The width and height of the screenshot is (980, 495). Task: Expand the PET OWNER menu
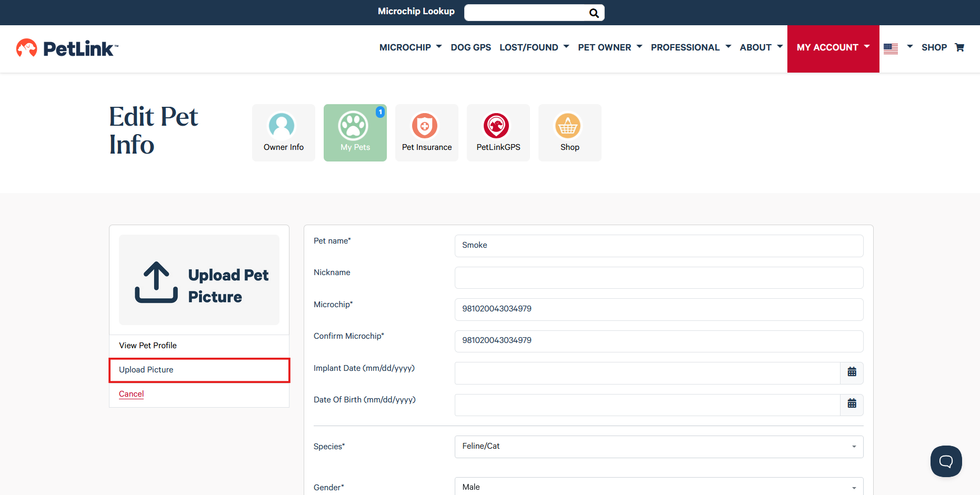pyautogui.click(x=610, y=47)
